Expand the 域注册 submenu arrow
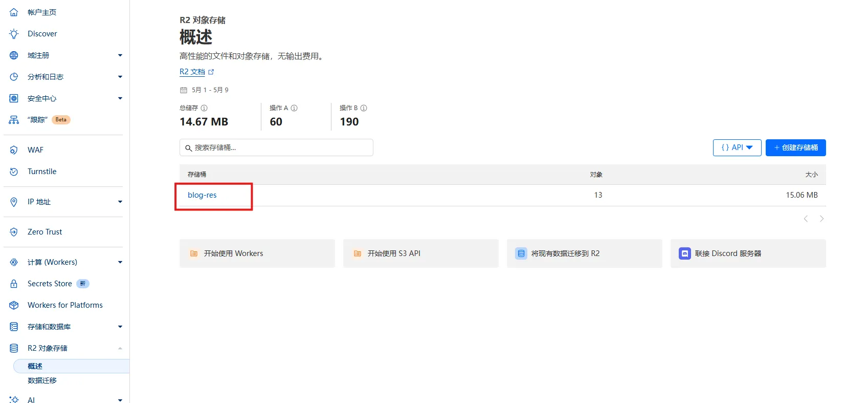Screen dimensions: 868x403 (120, 55)
